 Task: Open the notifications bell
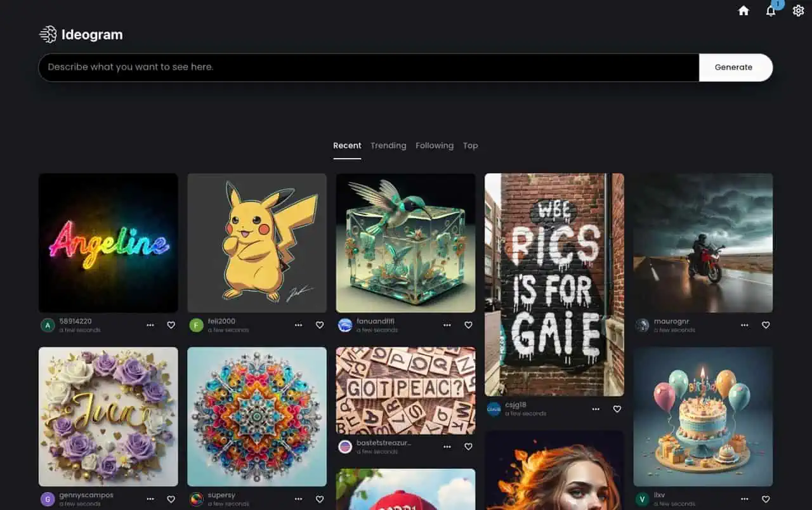(x=771, y=11)
